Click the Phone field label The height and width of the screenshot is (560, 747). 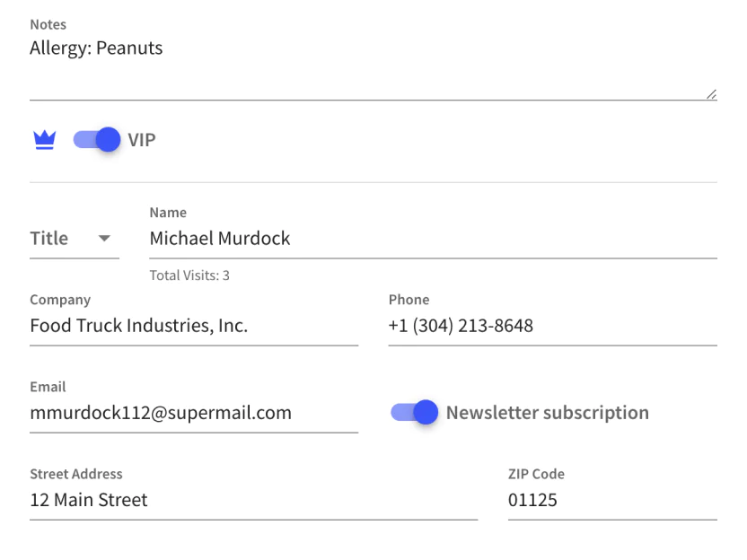409,300
